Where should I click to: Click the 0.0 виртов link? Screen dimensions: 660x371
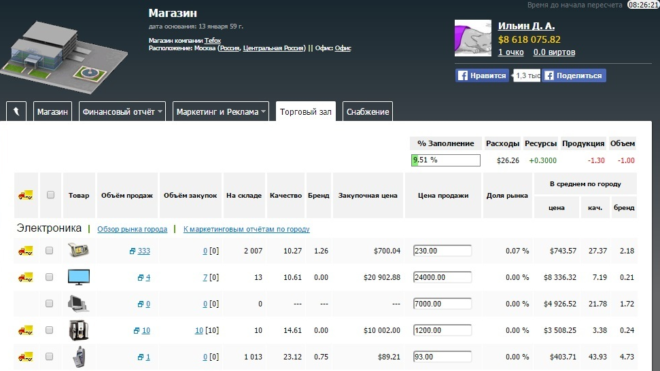click(x=554, y=52)
